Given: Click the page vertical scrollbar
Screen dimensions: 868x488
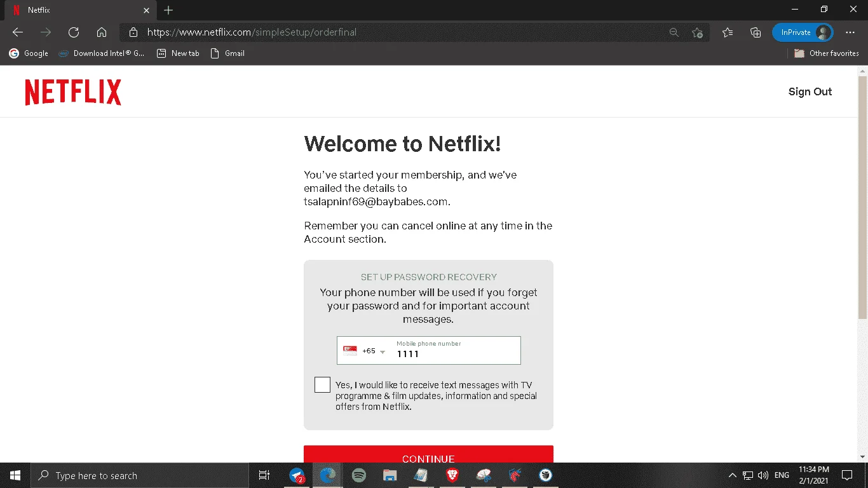Looking at the screenshot, I should tap(862, 197).
